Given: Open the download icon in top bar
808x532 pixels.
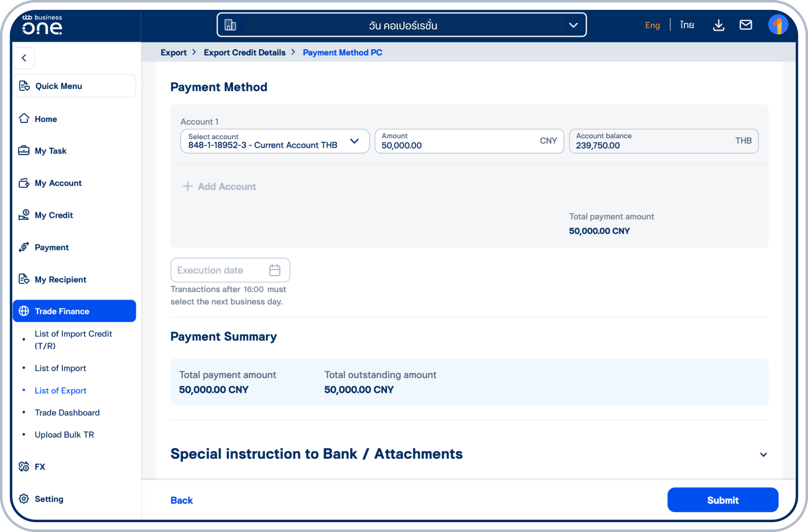Looking at the screenshot, I should (719, 25).
